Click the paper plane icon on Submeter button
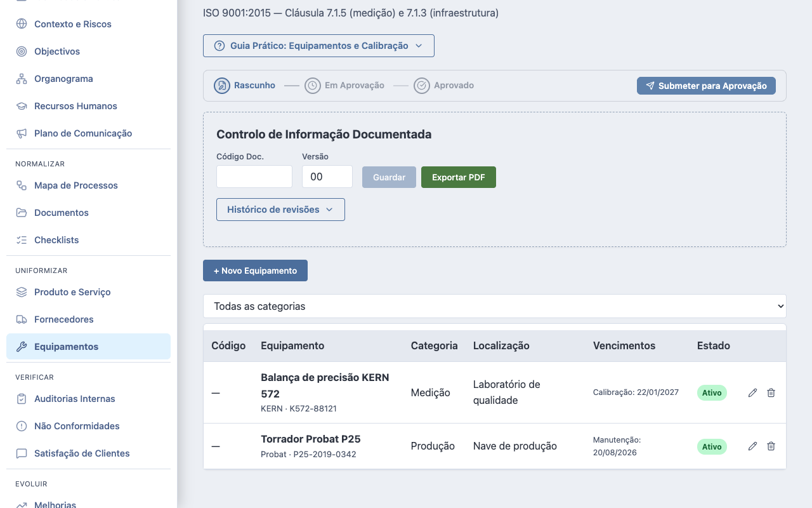The height and width of the screenshot is (508, 812). [650, 86]
